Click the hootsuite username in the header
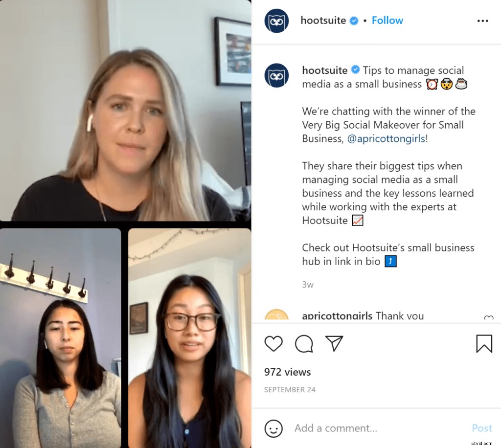This screenshot has width=501, height=448. pos(323,21)
